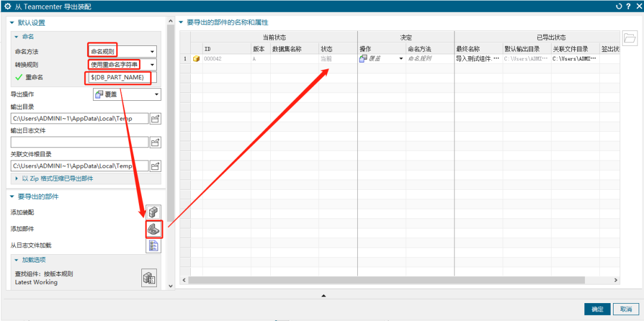Click the 命名规则 cell in row 1
The width and height of the screenshot is (644, 321).
[430, 59]
